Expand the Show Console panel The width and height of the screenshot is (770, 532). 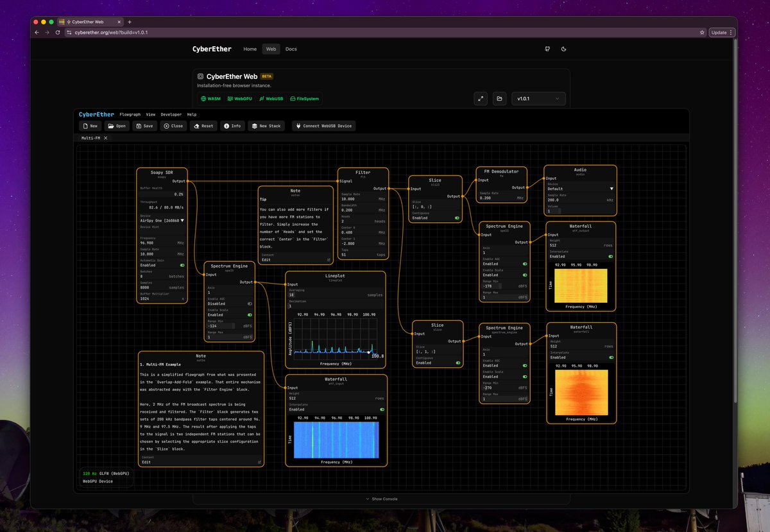[381, 499]
